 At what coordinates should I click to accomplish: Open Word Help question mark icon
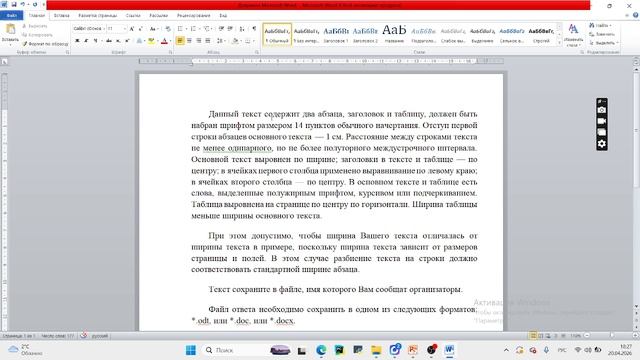(635, 16)
